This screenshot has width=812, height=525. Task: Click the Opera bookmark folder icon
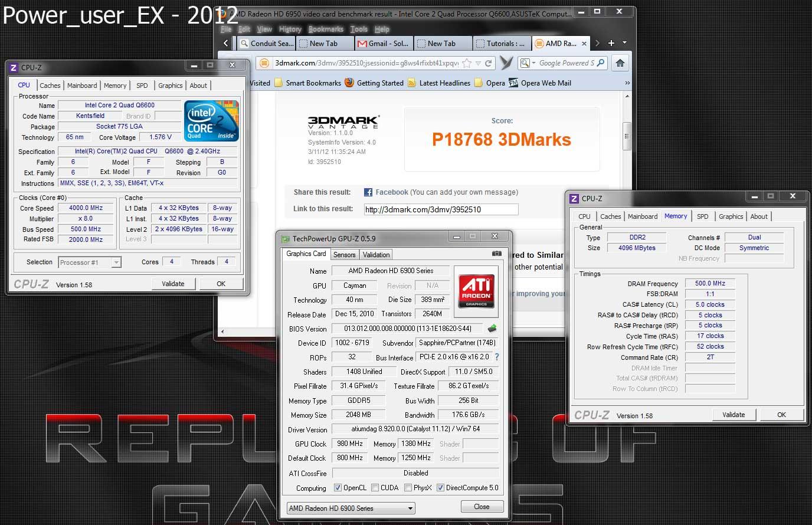[x=479, y=83]
